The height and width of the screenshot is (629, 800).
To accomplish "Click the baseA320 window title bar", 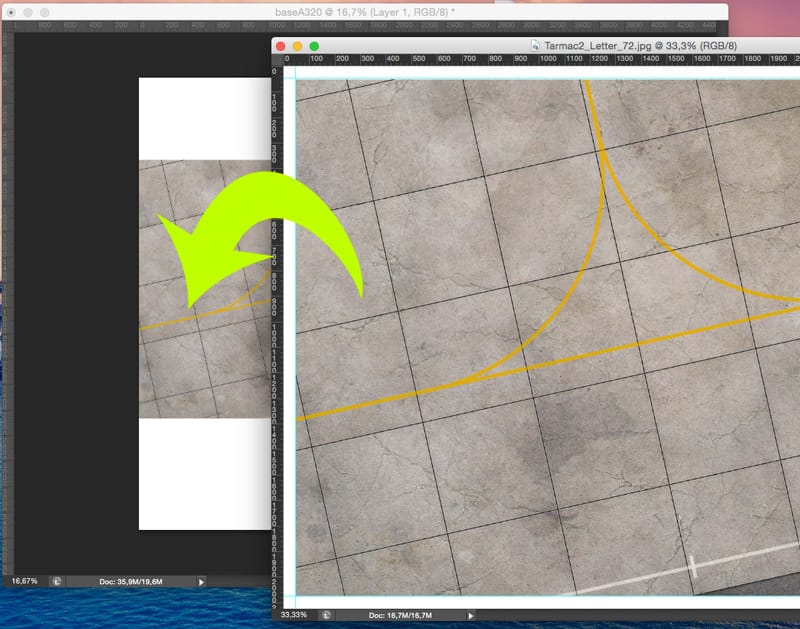I will point(365,12).
